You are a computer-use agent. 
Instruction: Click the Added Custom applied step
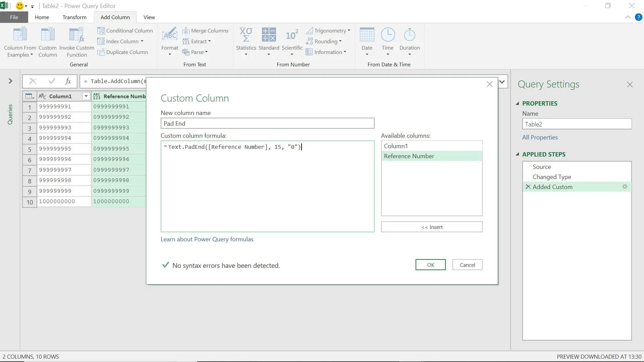[x=552, y=186]
